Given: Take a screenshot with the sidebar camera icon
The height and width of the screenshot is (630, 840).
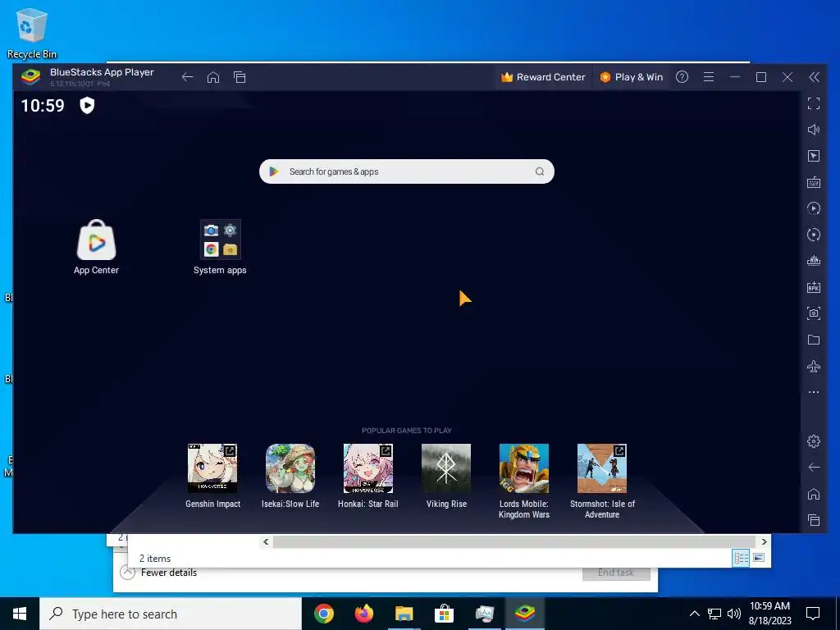Looking at the screenshot, I should pos(814,313).
